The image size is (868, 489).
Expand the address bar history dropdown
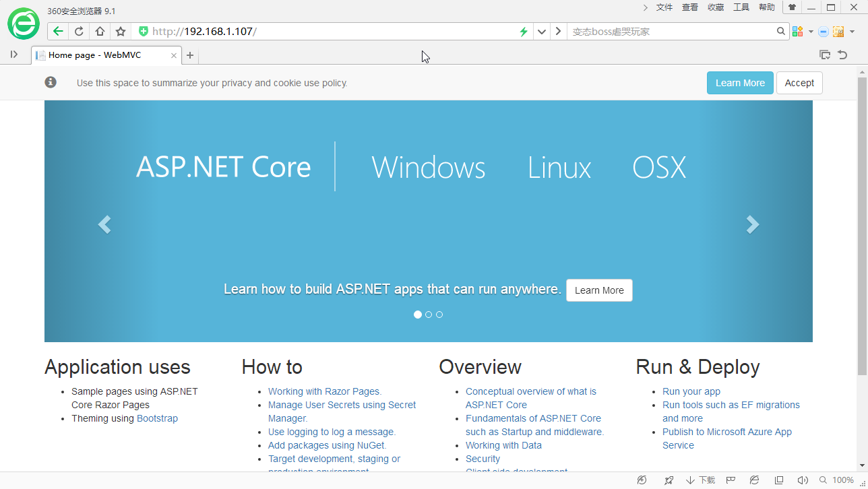click(541, 31)
